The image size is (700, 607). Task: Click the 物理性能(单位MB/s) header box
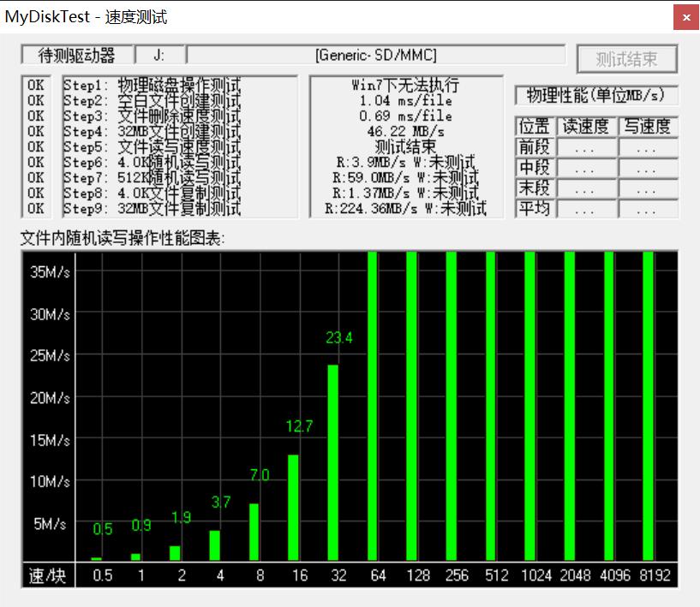pyautogui.click(x=595, y=95)
